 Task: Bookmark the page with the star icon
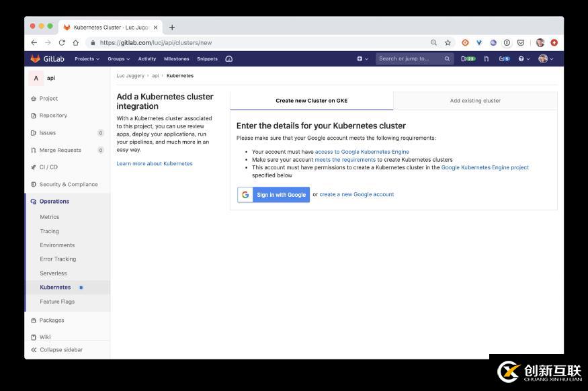point(448,43)
